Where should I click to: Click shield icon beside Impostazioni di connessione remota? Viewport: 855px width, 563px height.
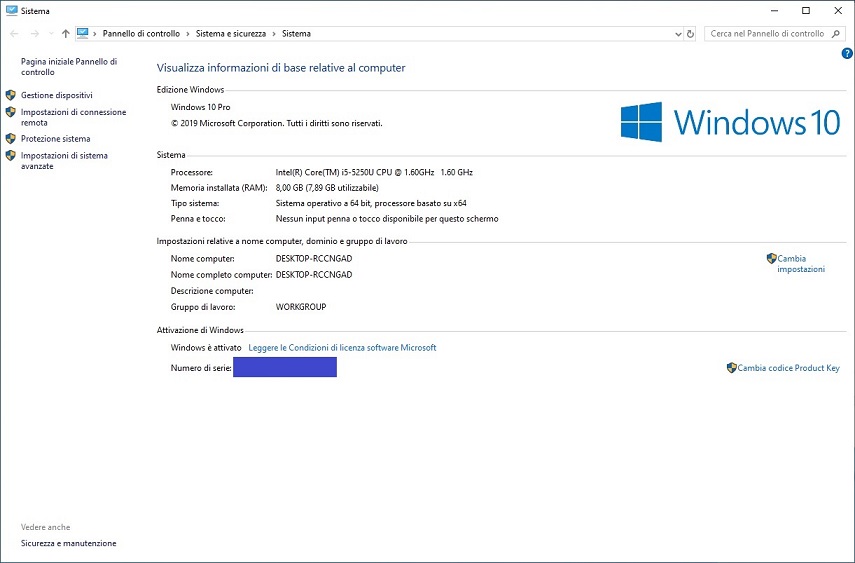(x=10, y=112)
